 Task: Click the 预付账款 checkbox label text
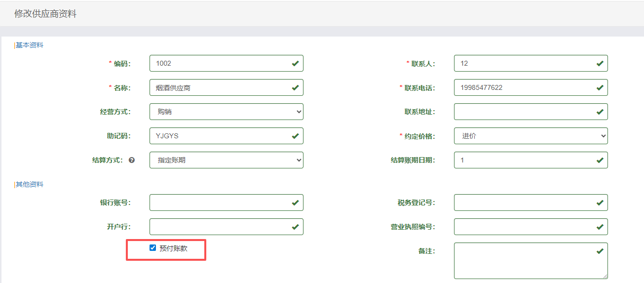[173, 249]
